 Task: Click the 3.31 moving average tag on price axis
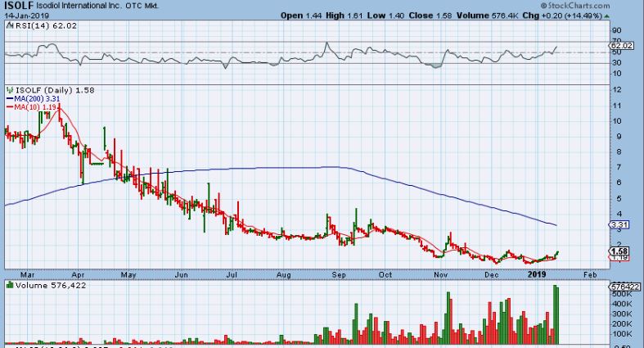point(619,224)
